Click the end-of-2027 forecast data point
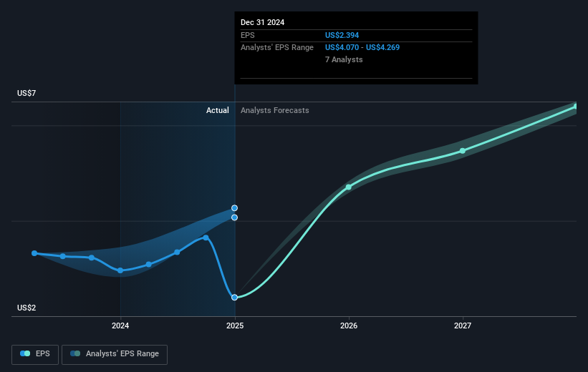The height and width of the screenshot is (372, 588). pos(576,107)
